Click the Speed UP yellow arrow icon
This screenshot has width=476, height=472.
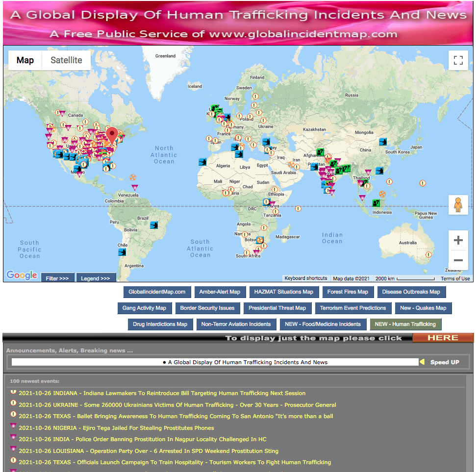click(422, 362)
